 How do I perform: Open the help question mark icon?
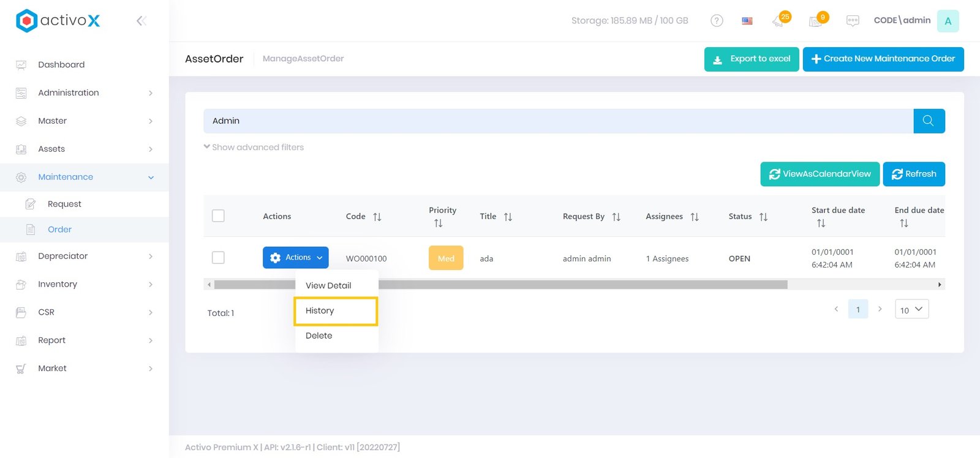tap(717, 21)
